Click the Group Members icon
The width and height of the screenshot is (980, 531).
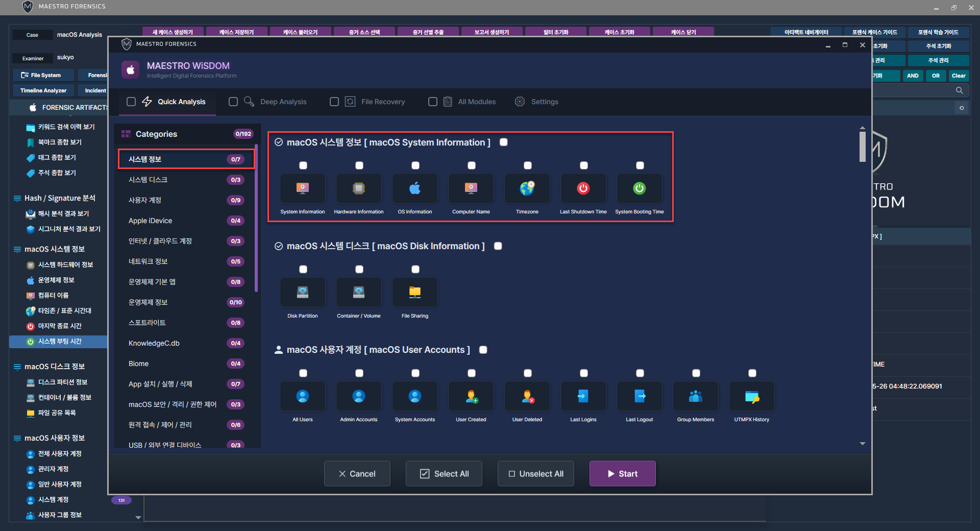pyautogui.click(x=696, y=396)
